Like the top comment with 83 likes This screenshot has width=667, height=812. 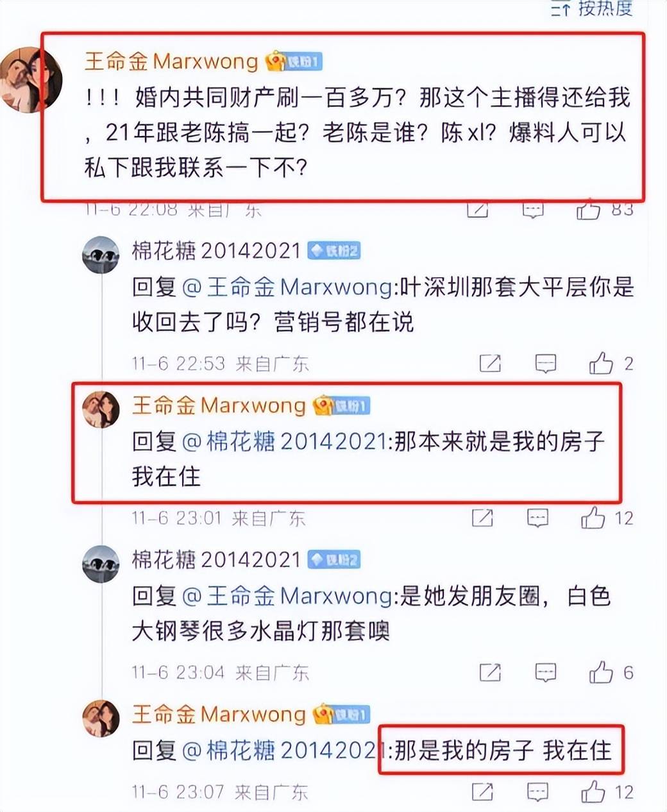(587, 210)
